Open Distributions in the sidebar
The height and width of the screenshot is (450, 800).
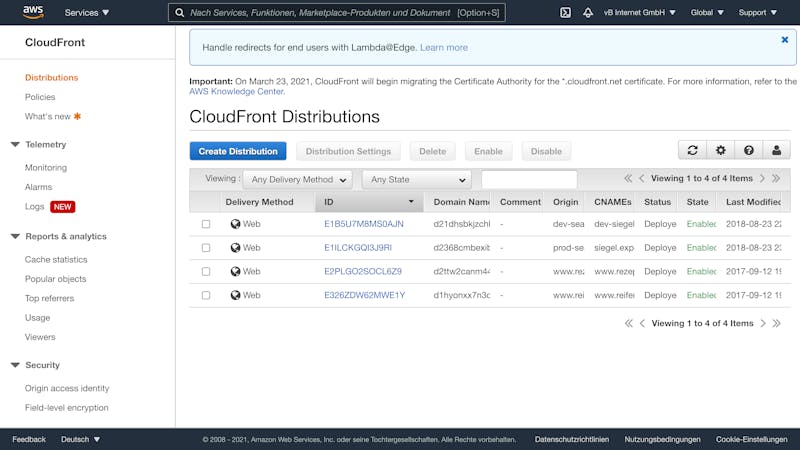pos(52,78)
